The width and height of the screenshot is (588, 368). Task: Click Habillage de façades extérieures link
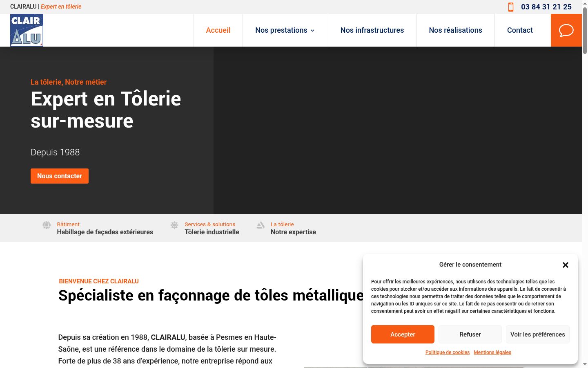(105, 232)
